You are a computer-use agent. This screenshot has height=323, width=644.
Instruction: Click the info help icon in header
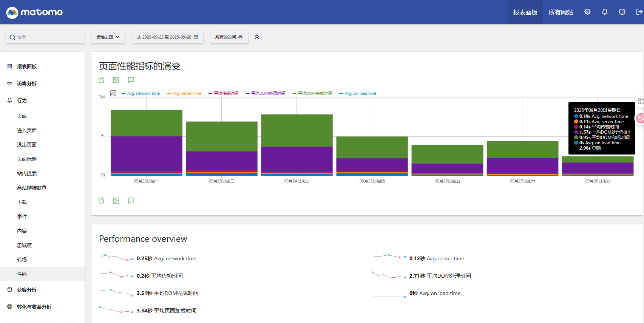622,12
